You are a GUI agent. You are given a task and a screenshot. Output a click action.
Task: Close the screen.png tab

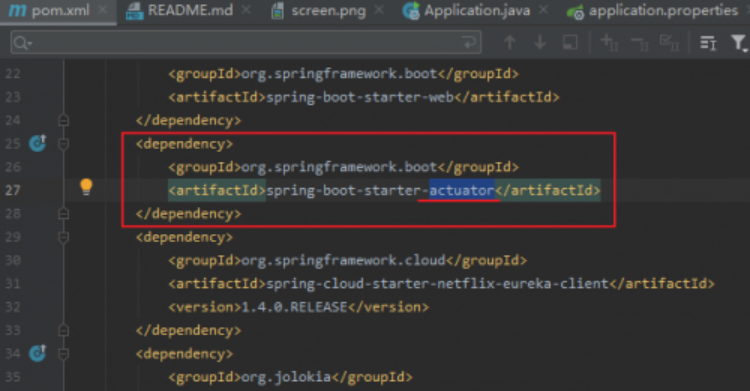click(379, 10)
